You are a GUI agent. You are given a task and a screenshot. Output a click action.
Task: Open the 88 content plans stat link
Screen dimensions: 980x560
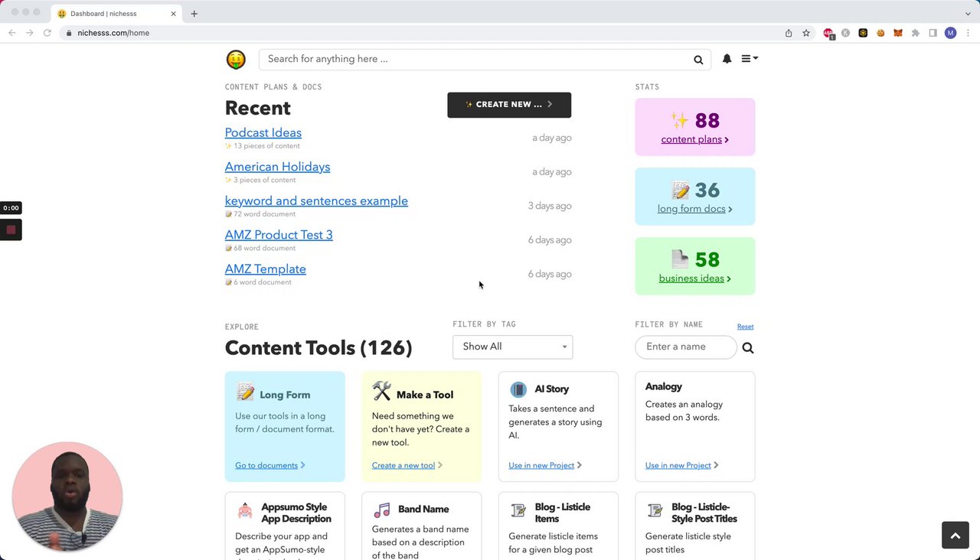(x=695, y=139)
